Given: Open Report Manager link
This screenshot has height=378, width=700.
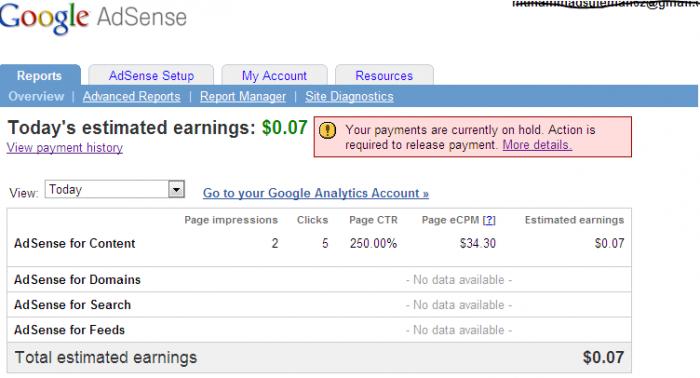Looking at the screenshot, I should pos(243,96).
